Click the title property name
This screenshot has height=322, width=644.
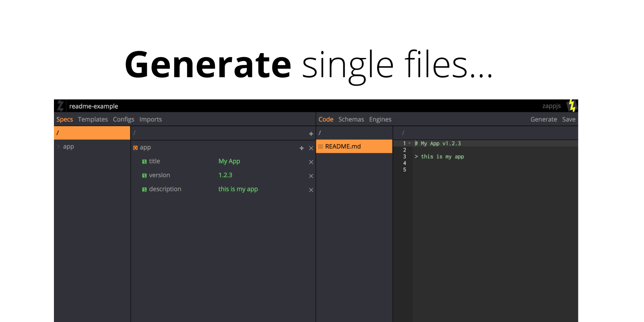coord(155,161)
